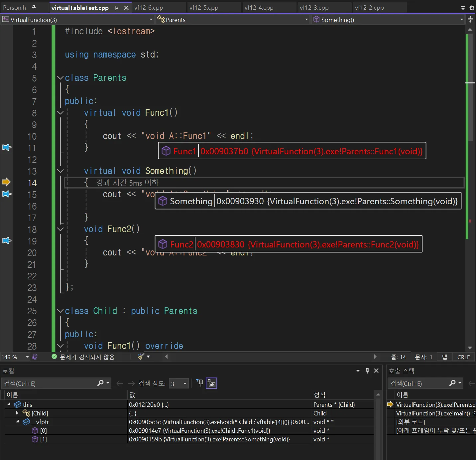Collapse the 'this' variable node

pyautogui.click(x=9, y=404)
